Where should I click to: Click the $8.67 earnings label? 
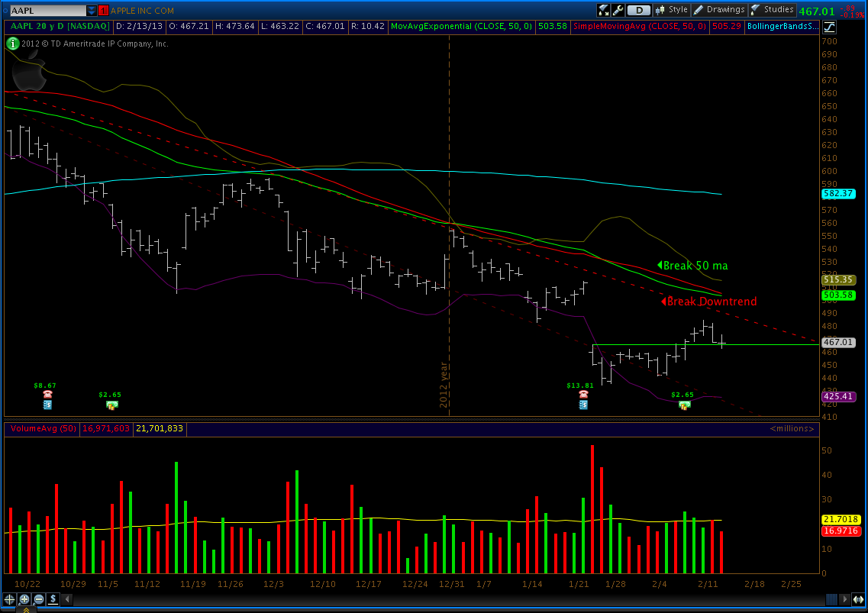pos(45,386)
